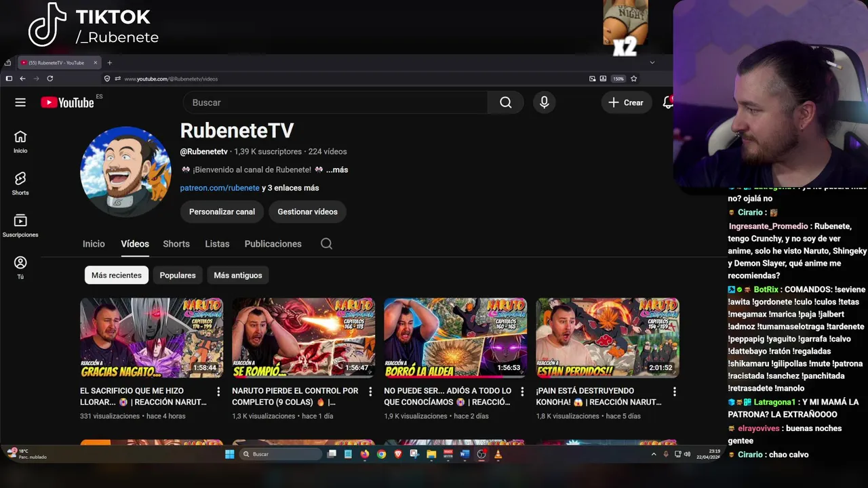Viewport: 868px width, 488px height.
Task: Open the Windows Start menu
Action: [229, 454]
